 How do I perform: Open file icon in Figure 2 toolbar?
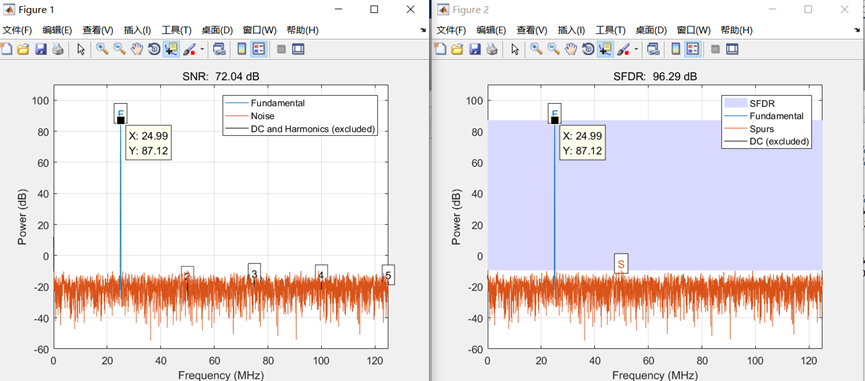pos(457,50)
